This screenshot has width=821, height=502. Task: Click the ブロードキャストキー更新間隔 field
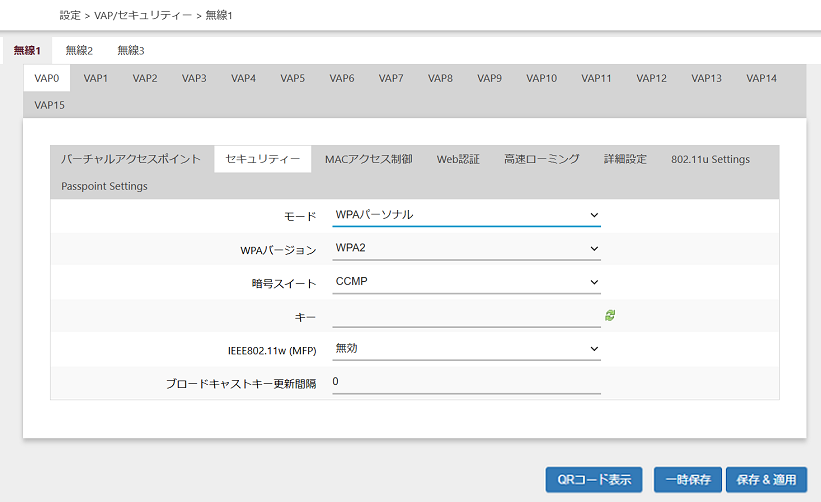tap(466, 381)
